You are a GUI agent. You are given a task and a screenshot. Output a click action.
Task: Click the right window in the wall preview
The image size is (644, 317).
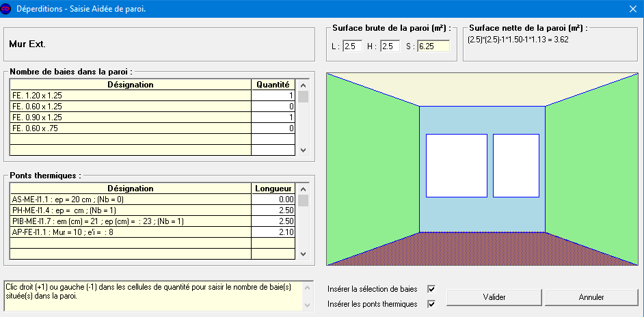coord(515,165)
